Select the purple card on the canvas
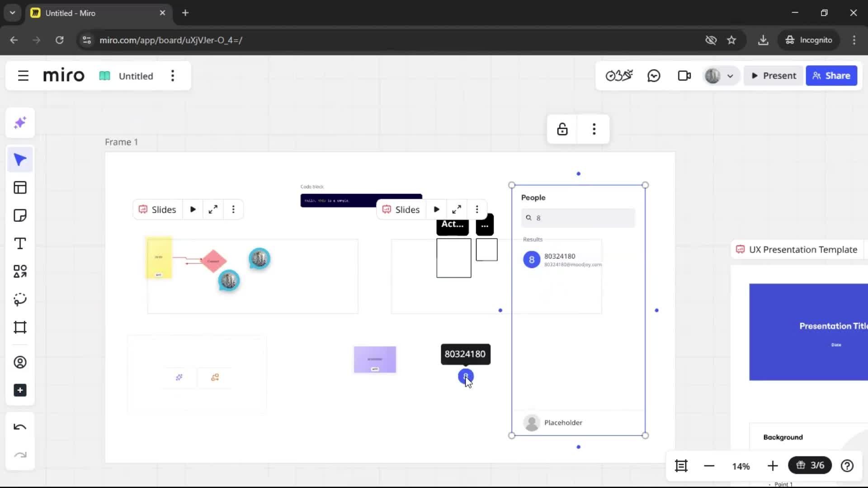Viewport: 868px width, 488px height. 375,360
